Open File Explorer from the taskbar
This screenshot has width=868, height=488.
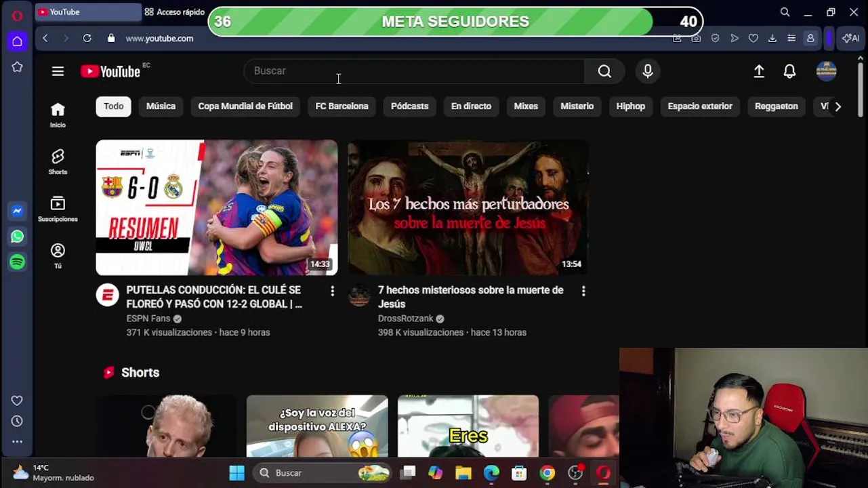point(463,473)
